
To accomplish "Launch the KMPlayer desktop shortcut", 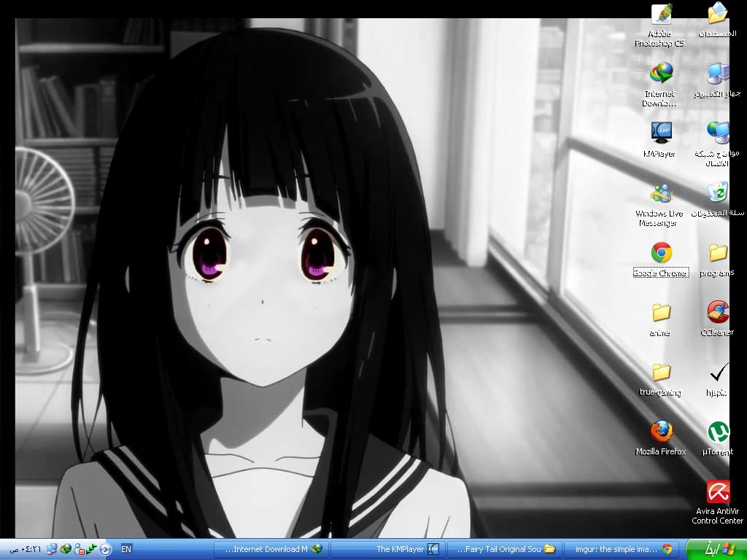I will (x=660, y=139).
